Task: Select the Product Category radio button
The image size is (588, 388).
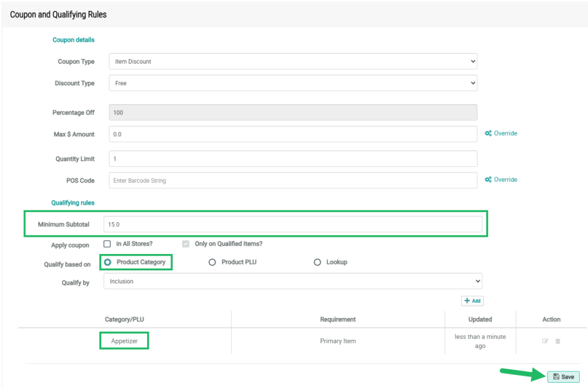Action: [108, 262]
